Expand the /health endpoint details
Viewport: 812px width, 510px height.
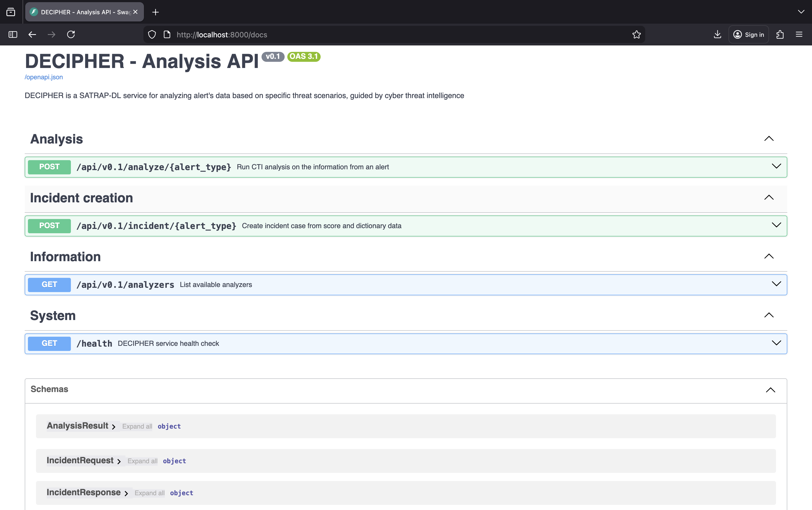pyautogui.click(x=777, y=343)
